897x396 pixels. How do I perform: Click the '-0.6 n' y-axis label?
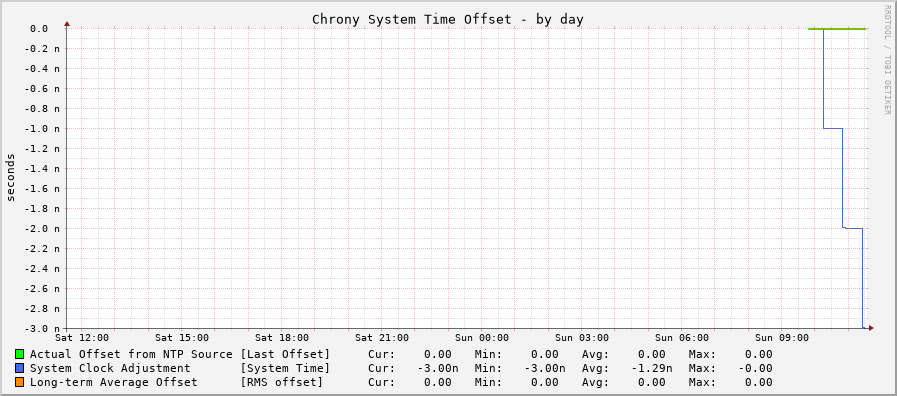point(42,89)
